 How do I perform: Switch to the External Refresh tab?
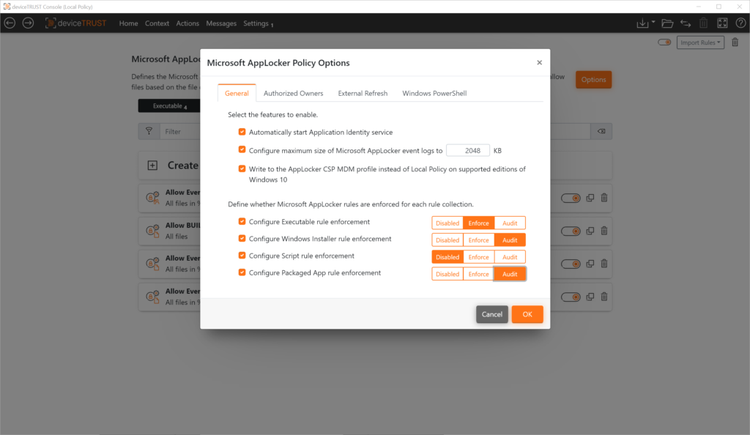click(x=363, y=93)
